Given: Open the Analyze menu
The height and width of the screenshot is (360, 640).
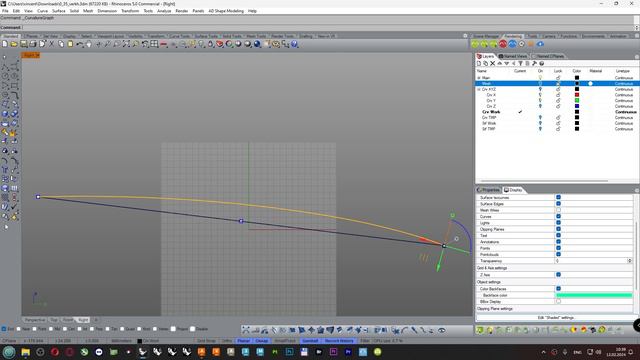Looking at the screenshot, I should tap(164, 11).
